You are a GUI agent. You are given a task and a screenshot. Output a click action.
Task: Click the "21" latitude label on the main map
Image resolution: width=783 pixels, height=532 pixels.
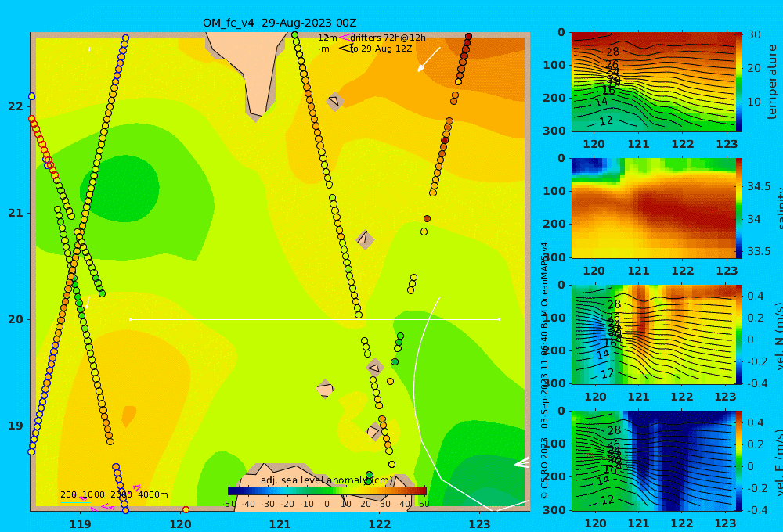16,213
